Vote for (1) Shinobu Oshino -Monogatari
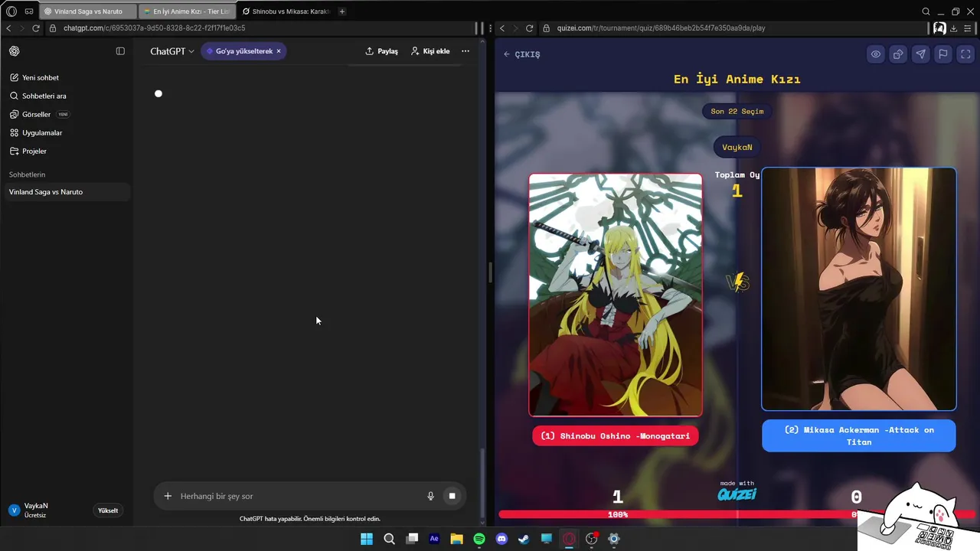This screenshot has width=980, height=551. tap(616, 436)
